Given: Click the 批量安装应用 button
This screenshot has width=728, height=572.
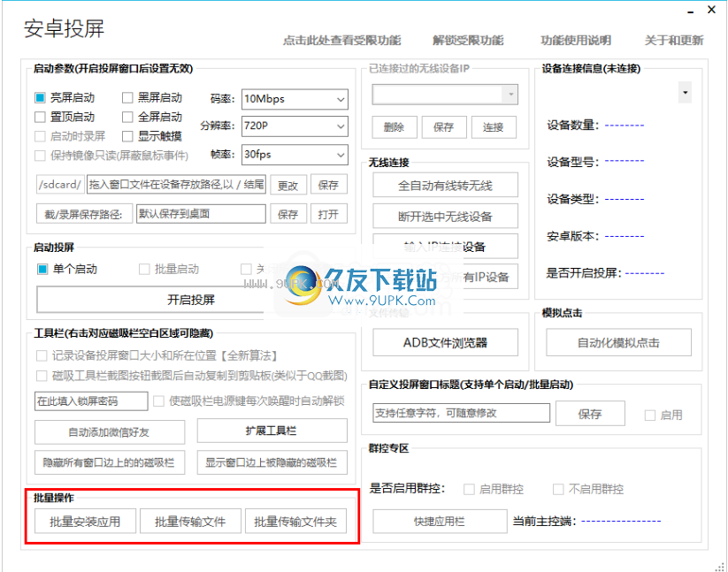Looking at the screenshot, I should coord(85,522).
